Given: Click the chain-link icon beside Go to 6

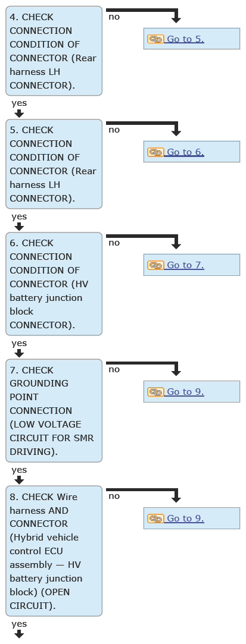Looking at the screenshot, I should (155, 152).
